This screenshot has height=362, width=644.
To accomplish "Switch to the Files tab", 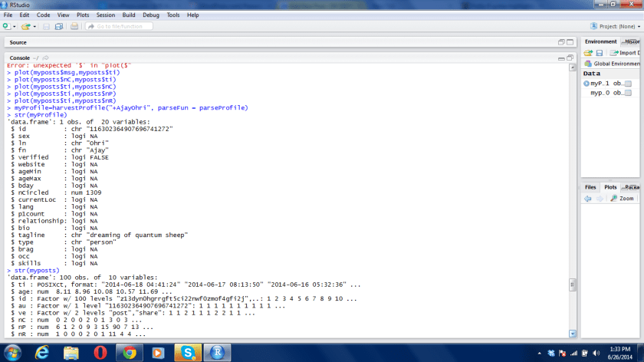I will coord(590,187).
